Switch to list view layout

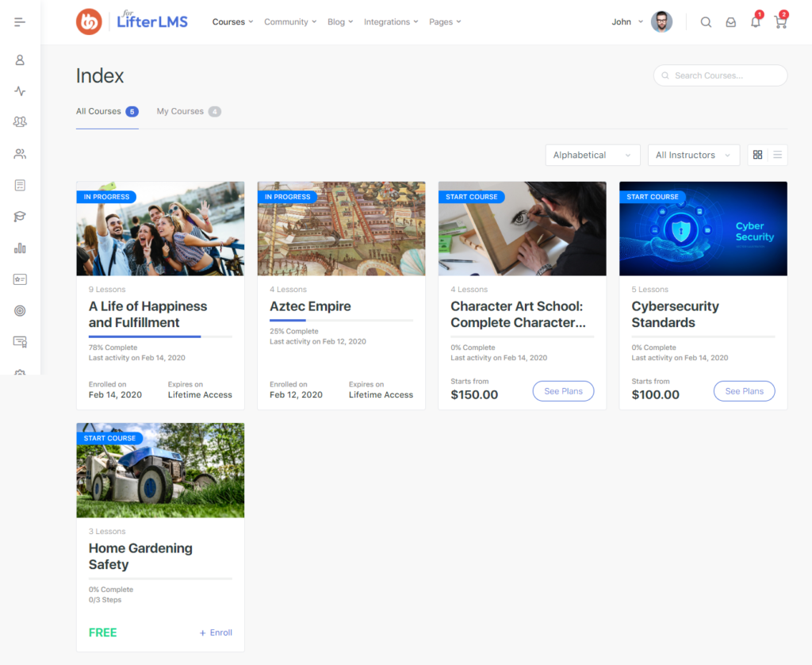pyautogui.click(x=778, y=155)
